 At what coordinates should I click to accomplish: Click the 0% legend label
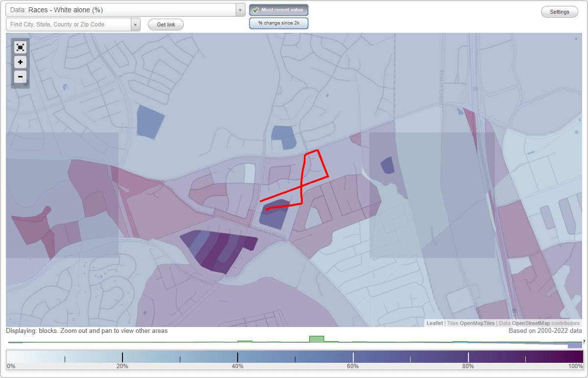pos(11,366)
